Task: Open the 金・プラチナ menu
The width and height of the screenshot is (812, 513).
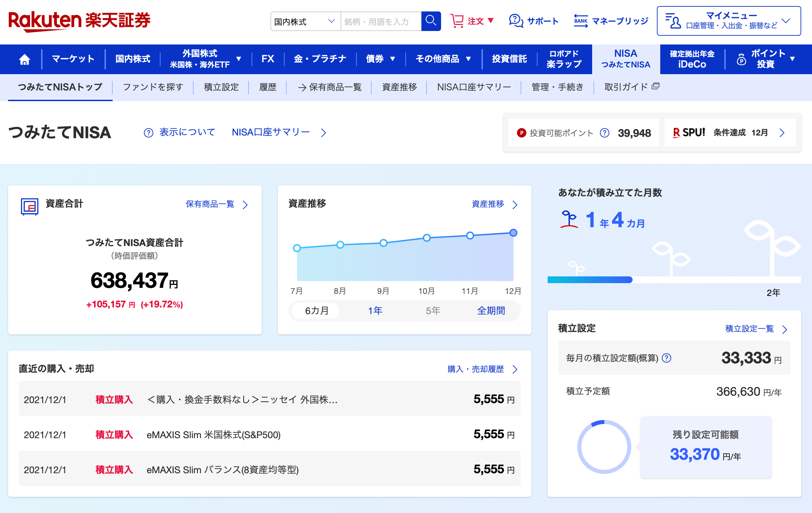Action: (x=320, y=59)
